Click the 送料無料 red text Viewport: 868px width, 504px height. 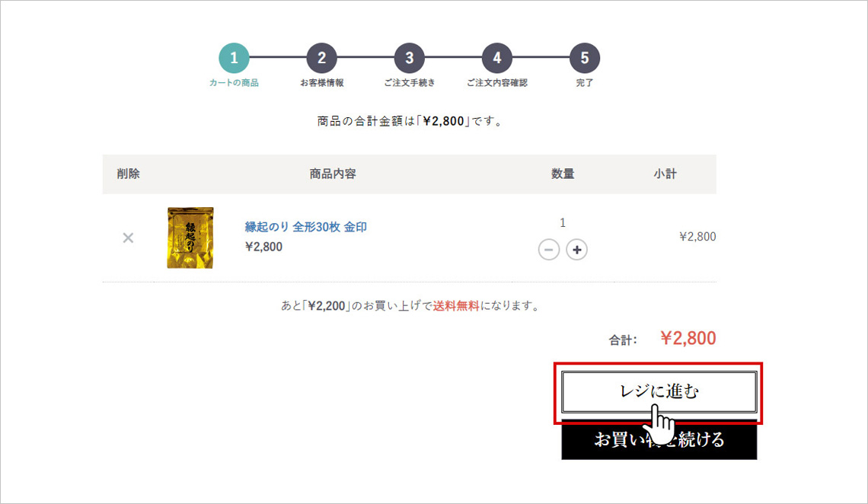[456, 306]
